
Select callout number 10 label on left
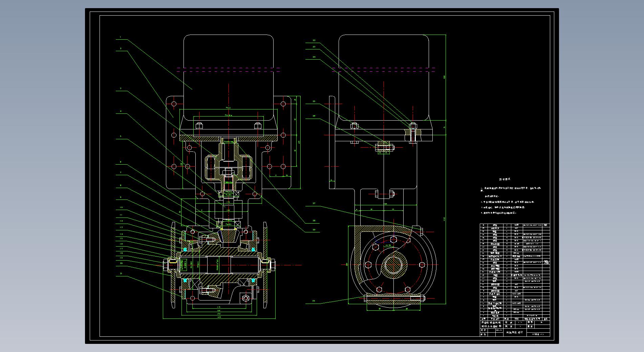click(x=121, y=207)
